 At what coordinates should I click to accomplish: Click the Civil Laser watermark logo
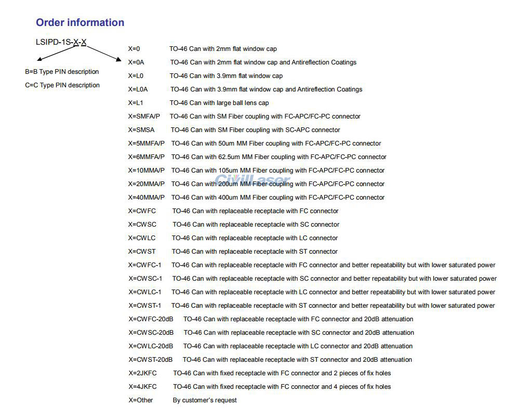pos(252,180)
